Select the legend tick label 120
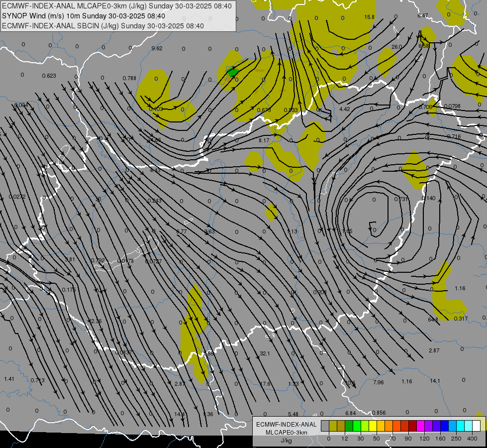 coord(424,439)
